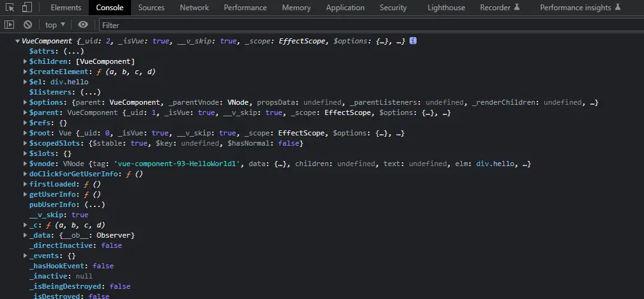This screenshot has height=299, width=644.
Task: Click the _isBeingDestroyed: false property
Action: (x=80, y=286)
